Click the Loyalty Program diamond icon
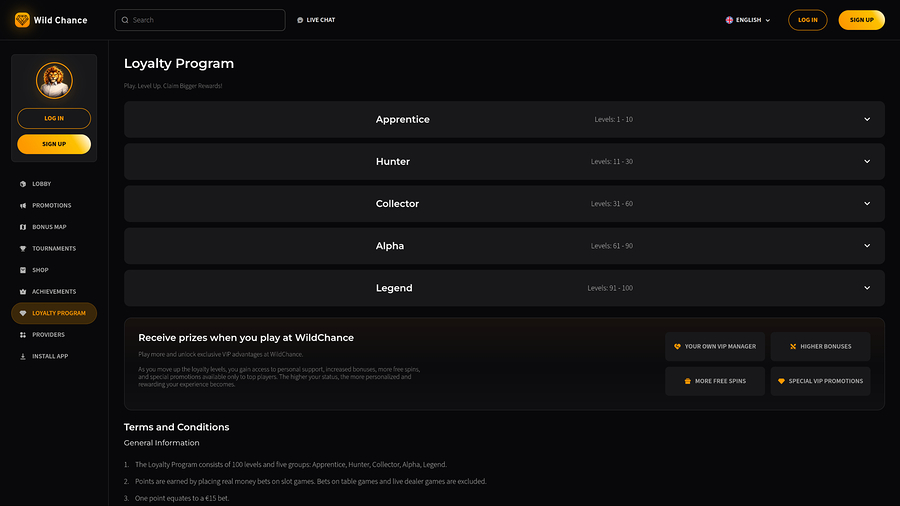Image resolution: width=900 pixels, height=506 pixels. [23, 313]
